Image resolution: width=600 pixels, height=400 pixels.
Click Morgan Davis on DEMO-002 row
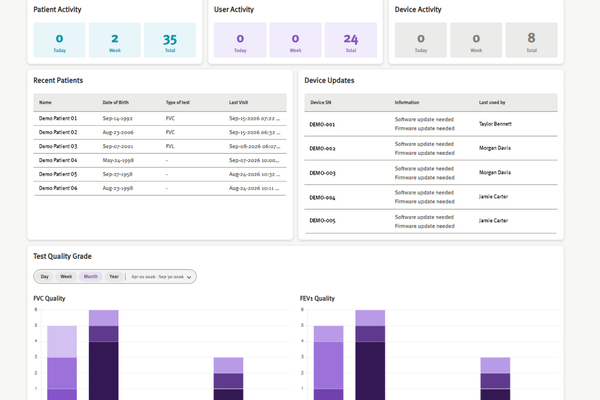click(495, 148)
